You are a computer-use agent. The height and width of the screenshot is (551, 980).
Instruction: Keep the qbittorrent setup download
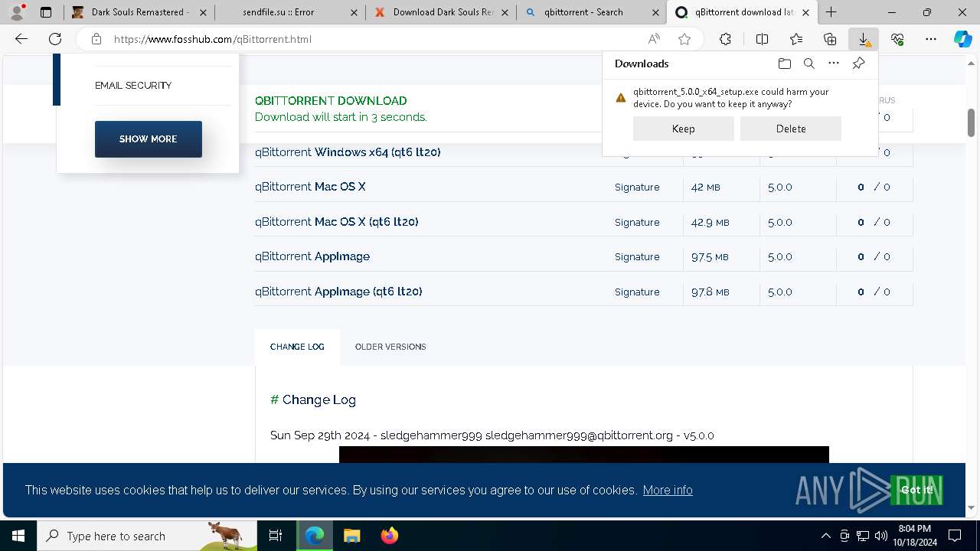coord(683,129)
